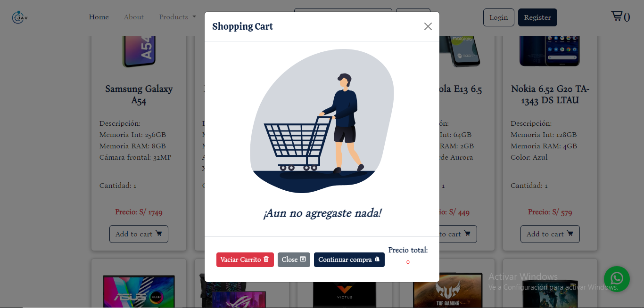Click the Vaciar Carrito button
The height and width of the screenshot is (308, 644).
(245, 259)
